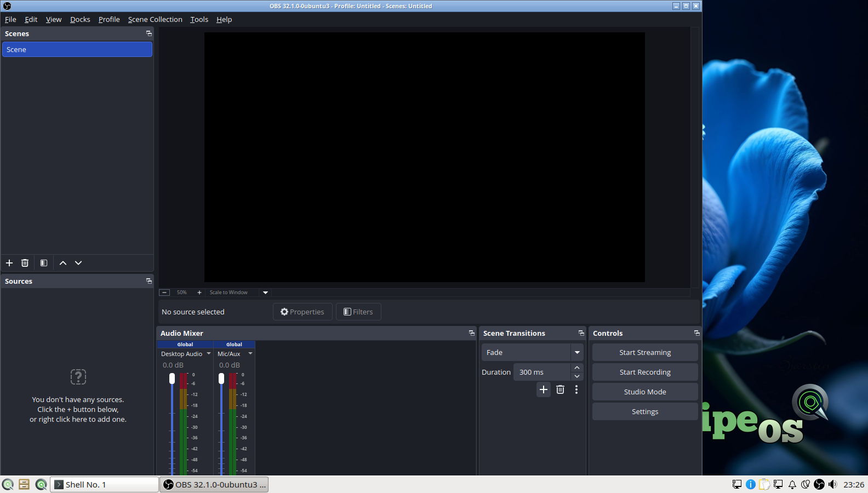Click the 50% preview zoom value

point(182,293)
